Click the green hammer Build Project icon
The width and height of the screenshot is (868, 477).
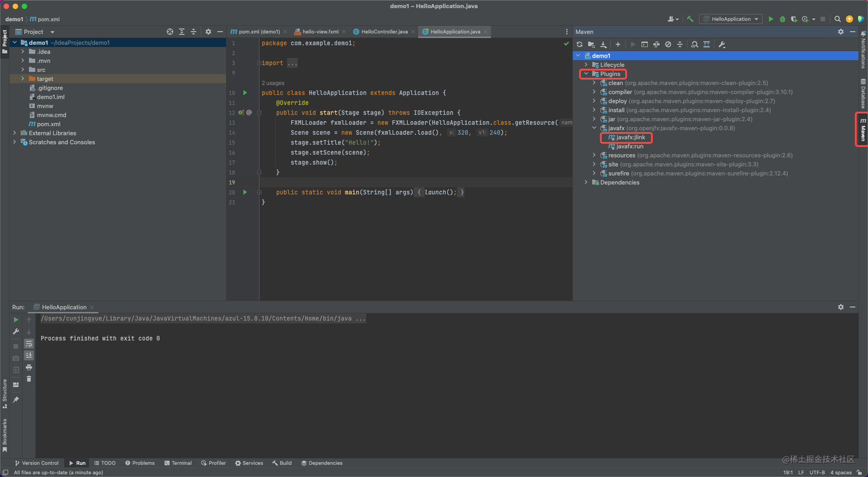(x=690, y=19)
